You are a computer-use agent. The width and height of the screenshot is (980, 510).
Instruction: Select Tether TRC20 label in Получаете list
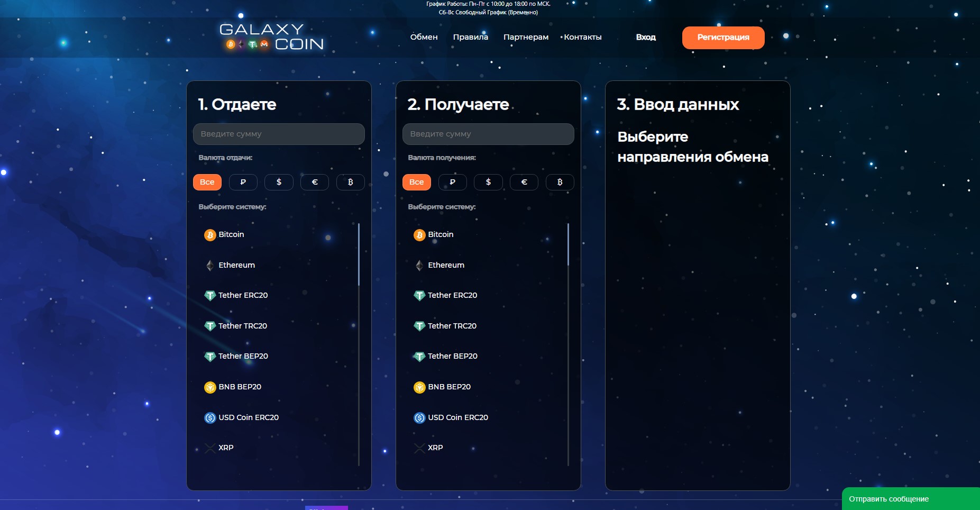[x=452, y=326]
